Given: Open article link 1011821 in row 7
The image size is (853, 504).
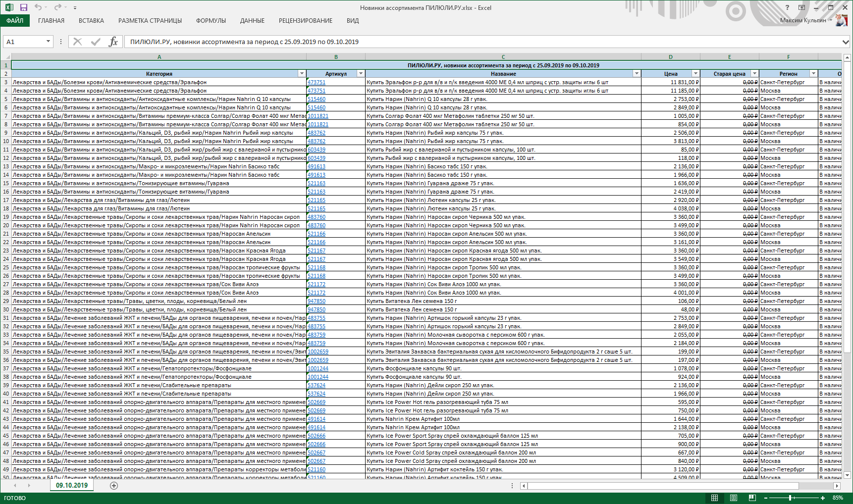Looking at the screenshot, I should 318,116.
